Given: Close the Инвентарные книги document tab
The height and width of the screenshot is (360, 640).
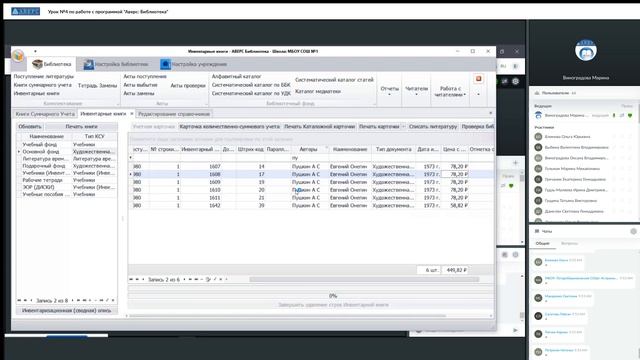Looking at the screenshot, I should tap(131, 113).
